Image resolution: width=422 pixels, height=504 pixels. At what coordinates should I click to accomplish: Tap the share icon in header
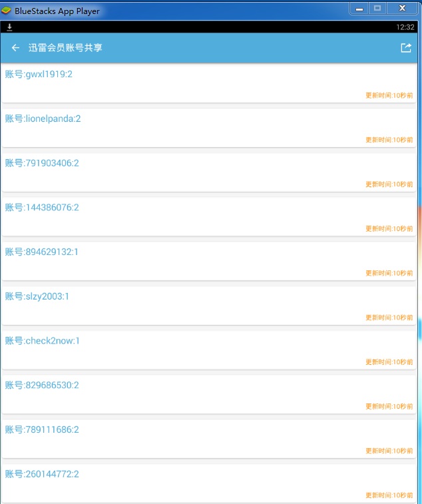pos(406,48)
